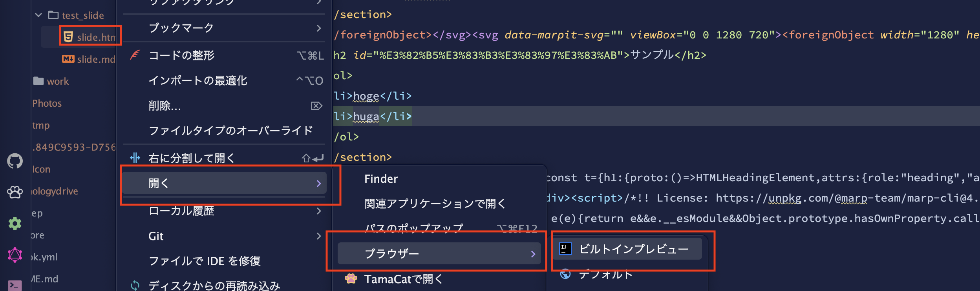Collapse the test_slide tree chevron
Image resolution: width=980 pixels, height=291 pixels.
[x=38, y=15]
